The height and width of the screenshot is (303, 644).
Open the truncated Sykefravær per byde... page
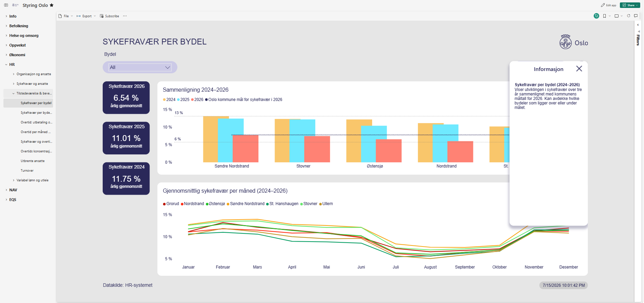(x=36, y=113)
